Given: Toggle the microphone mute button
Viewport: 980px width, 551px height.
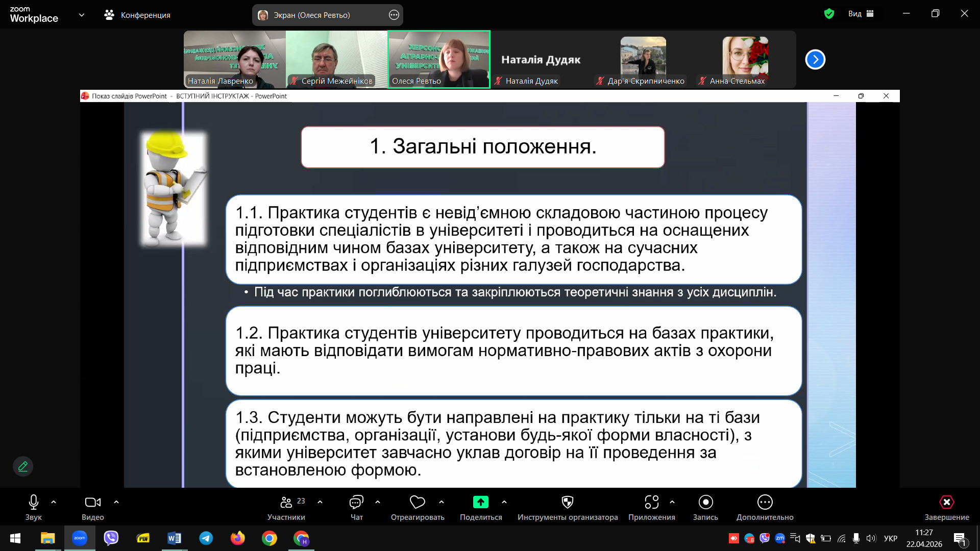Looking at the screenshot, I should 34,503.
